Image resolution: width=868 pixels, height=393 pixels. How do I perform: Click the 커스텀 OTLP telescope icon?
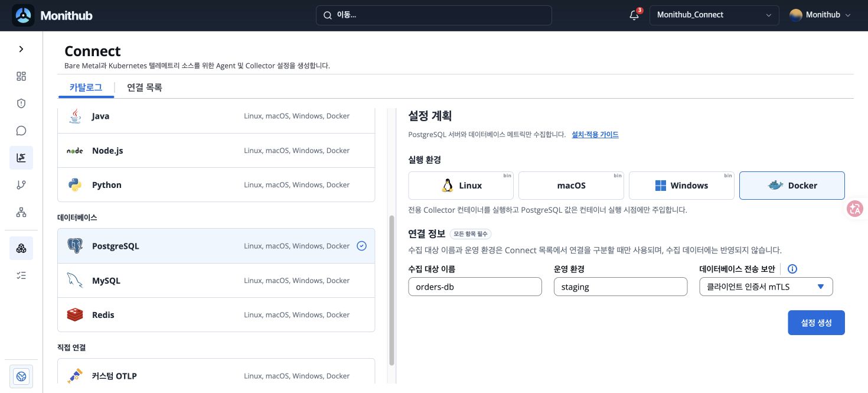[75, 376]
